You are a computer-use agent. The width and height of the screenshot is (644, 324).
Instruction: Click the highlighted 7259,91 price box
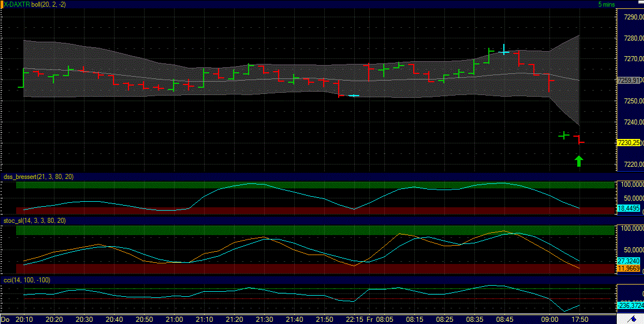click(628, 80)
